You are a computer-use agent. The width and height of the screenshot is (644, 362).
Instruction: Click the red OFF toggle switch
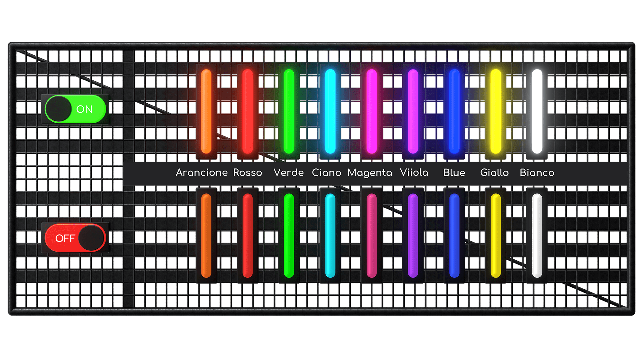75,238
